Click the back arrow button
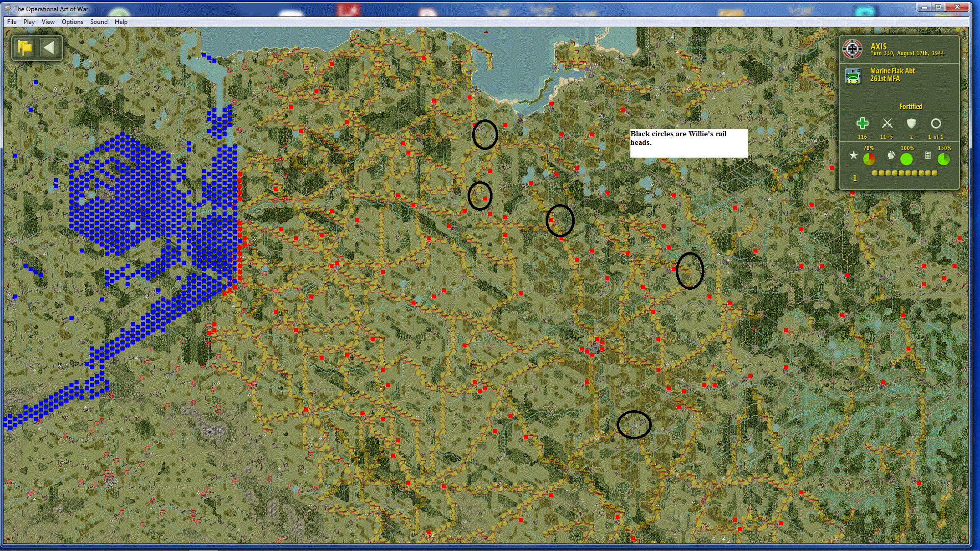 click(x=49, y=48)
